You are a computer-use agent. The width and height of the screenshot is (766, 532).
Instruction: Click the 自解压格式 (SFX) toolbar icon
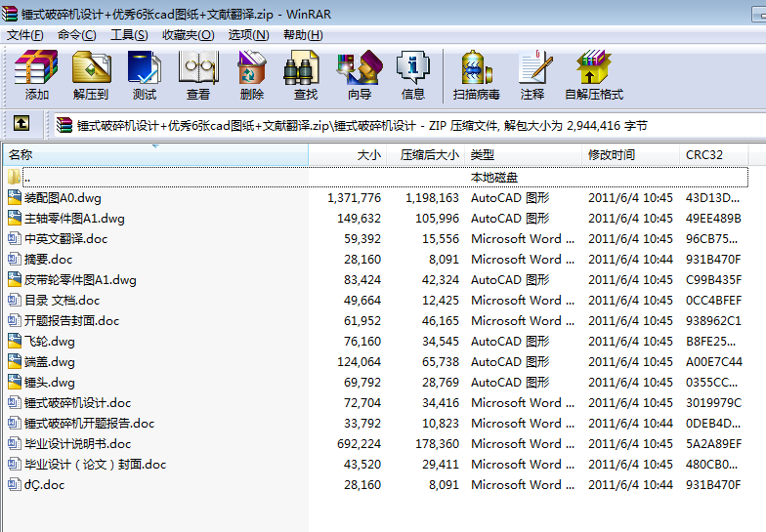pos(594,66)
